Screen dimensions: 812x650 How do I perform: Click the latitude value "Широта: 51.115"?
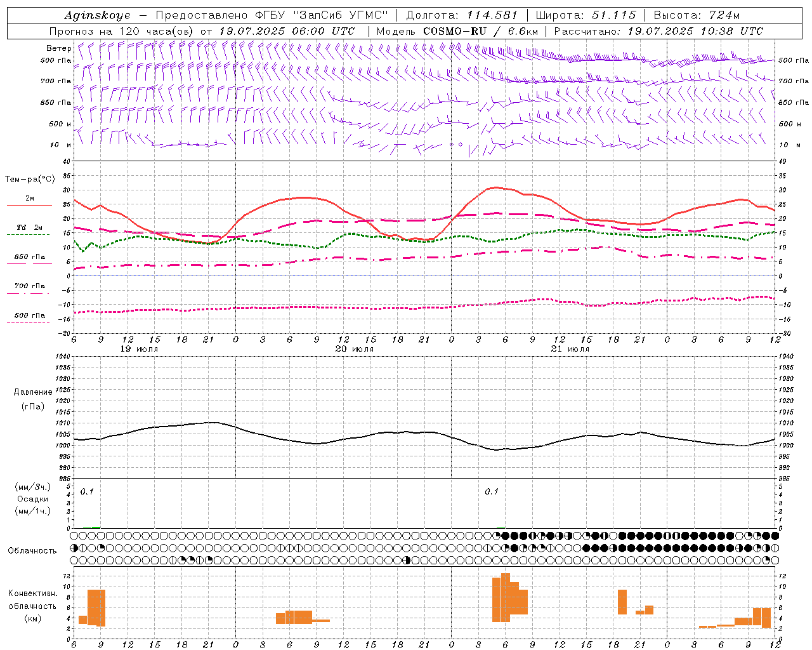click(586, 15)
